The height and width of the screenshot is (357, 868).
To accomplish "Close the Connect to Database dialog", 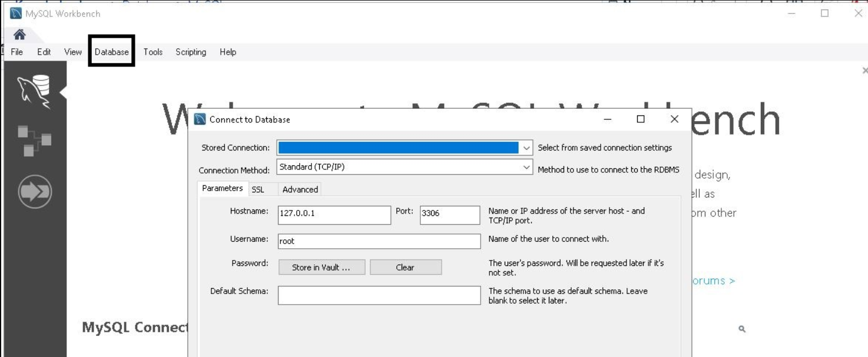I will 674,119.
